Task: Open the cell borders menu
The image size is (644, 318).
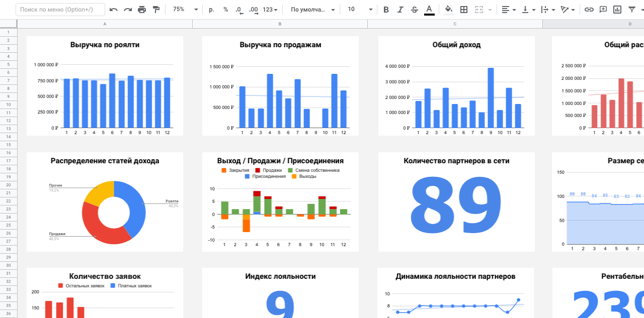Action: coord(464,10)
